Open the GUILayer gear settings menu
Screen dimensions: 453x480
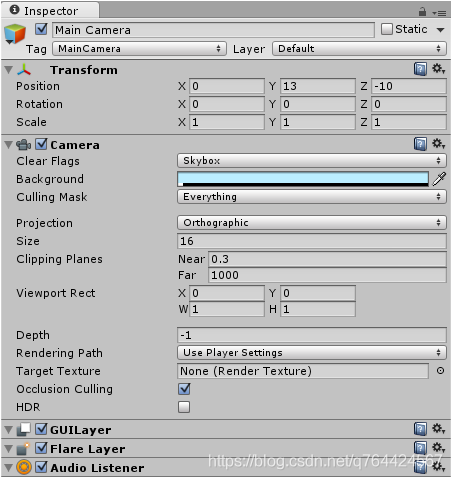click(439, 428)
